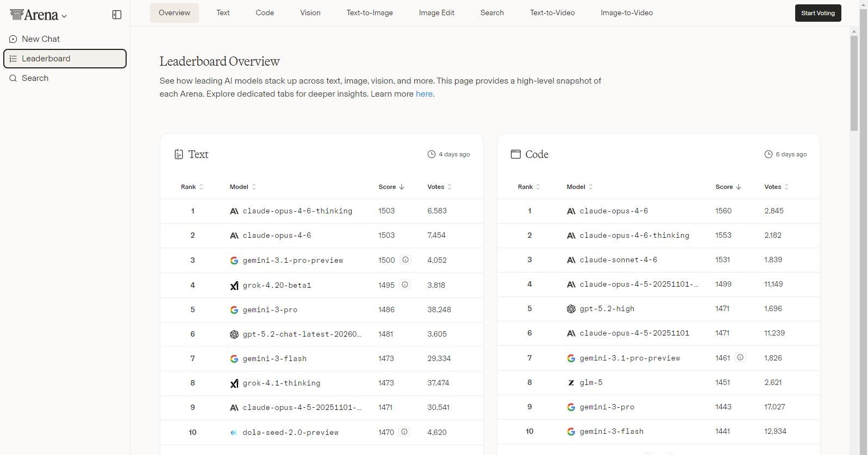This screenshot has width=868, height=455.
Task: Sort Text table by Rank
Action: point(192,187)
